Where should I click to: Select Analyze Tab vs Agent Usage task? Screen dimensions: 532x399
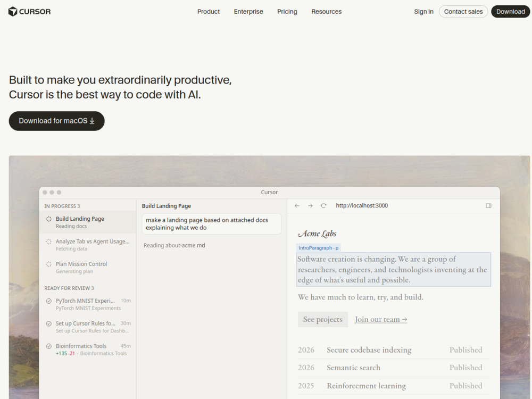pos(88,245)
